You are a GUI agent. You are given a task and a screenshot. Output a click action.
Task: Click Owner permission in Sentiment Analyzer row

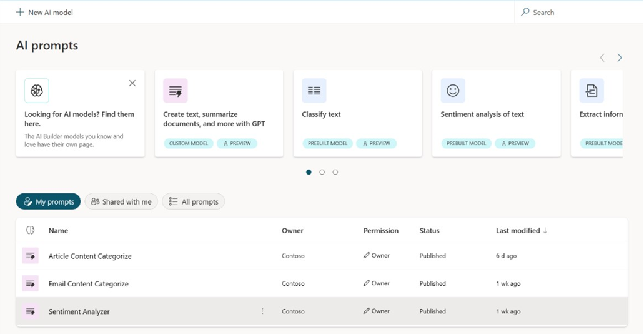(377, 311)
